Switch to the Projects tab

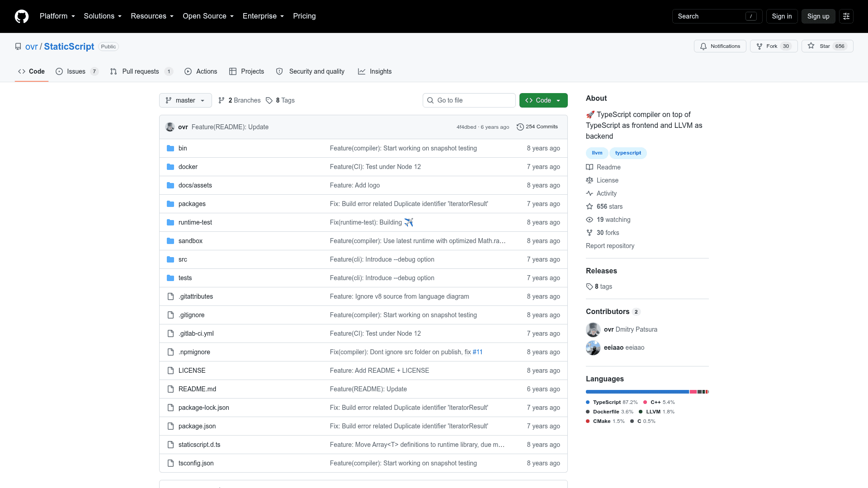246,71
